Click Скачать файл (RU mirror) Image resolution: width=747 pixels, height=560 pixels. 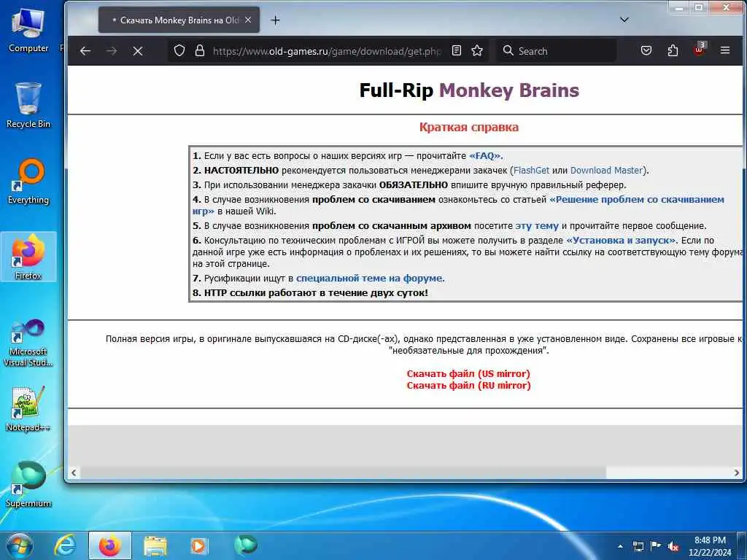(468, 386)
